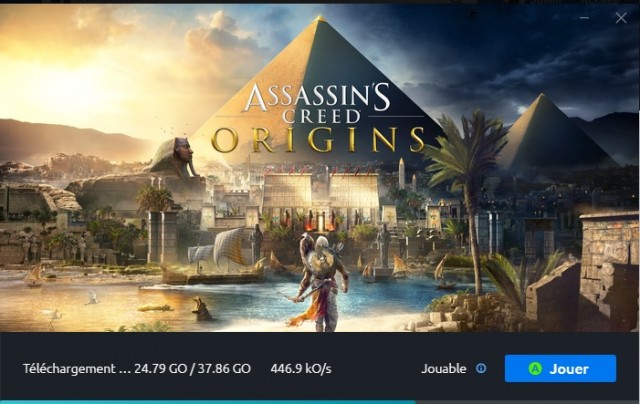The height and width of the screenshot is (404, 640).
Task: Click the hippo in the river artwork
Action: [202, 309]
